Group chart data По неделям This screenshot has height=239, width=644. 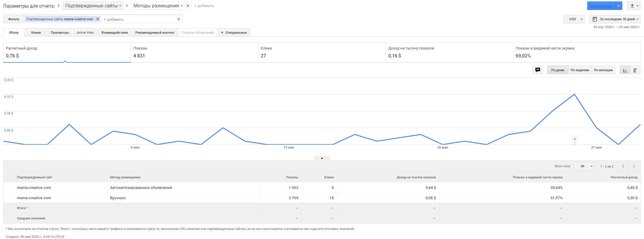pos(580,70)
